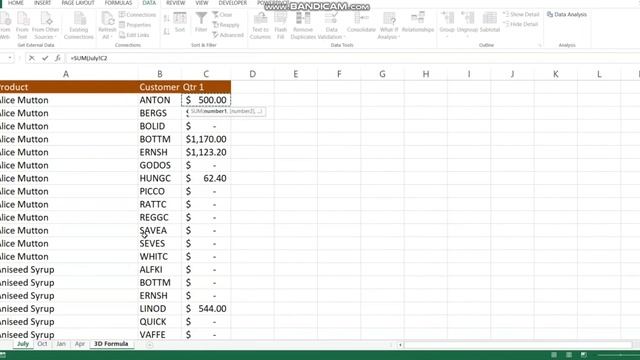
Task: Click the LINOD customer cell
Action: point(160,309)
